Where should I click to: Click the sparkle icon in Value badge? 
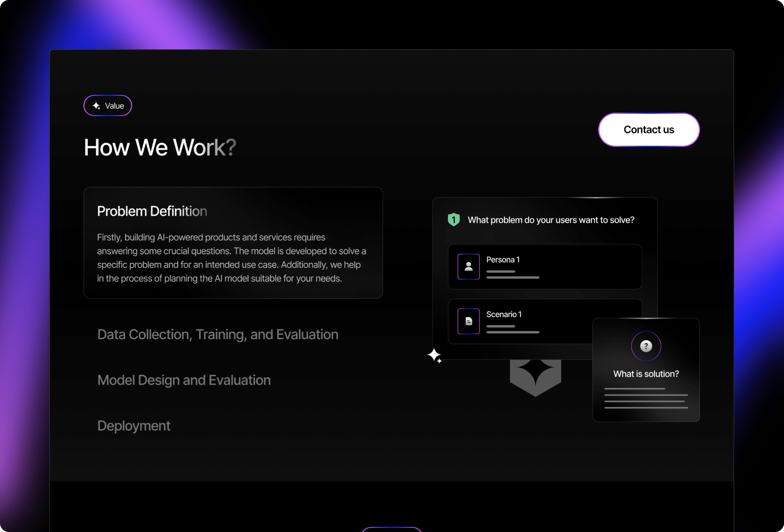pos(96,106)
